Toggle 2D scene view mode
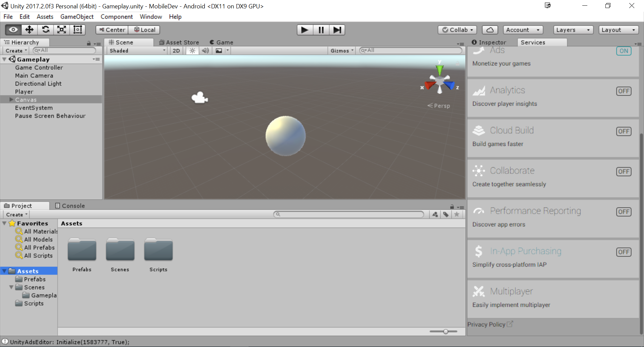 click(x=176, y=51)
